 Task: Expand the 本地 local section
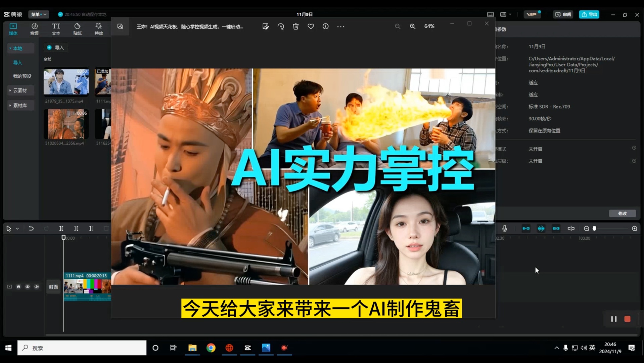(20, 48)
